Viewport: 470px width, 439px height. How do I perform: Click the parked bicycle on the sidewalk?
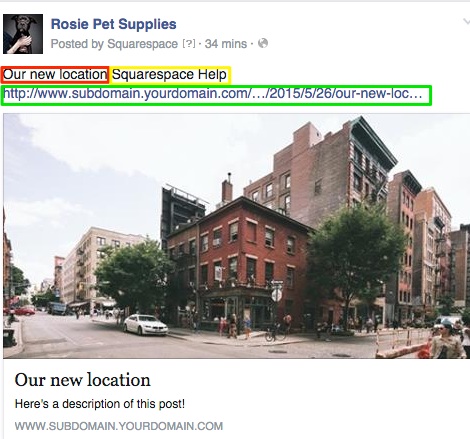[275, 333]
